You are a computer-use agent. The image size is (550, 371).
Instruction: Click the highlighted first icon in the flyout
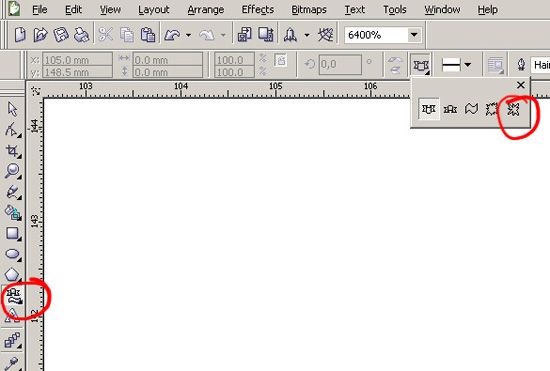429,109
